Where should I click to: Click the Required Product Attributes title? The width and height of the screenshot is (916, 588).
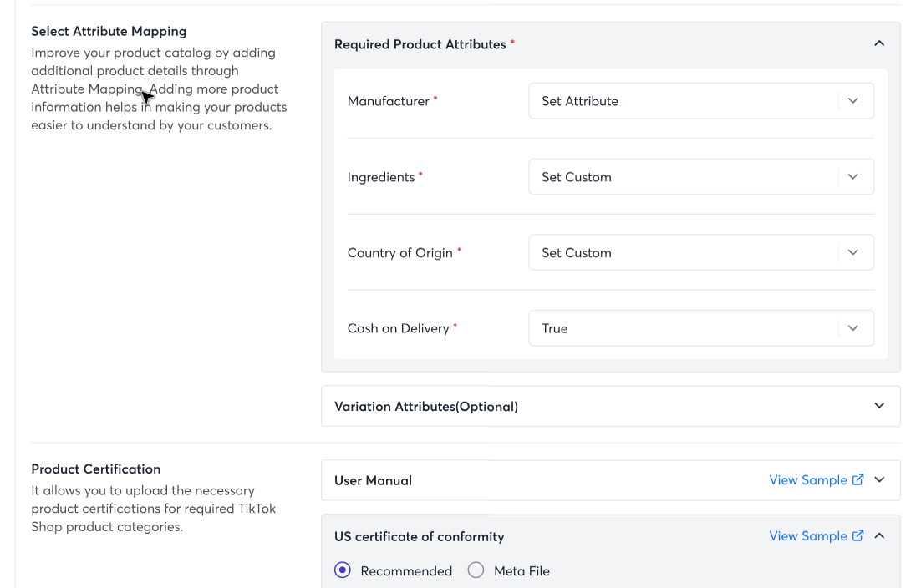420,44
